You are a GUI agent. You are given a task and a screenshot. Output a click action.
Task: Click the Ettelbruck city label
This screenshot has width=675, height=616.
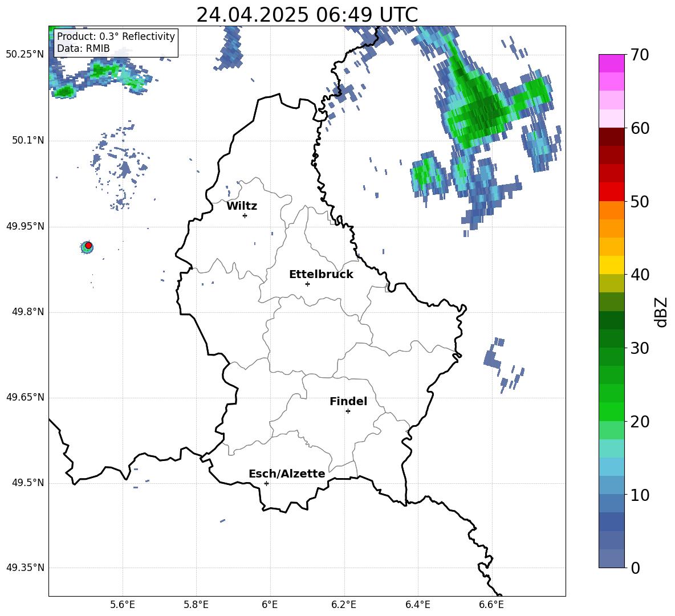tap(321, 275)
